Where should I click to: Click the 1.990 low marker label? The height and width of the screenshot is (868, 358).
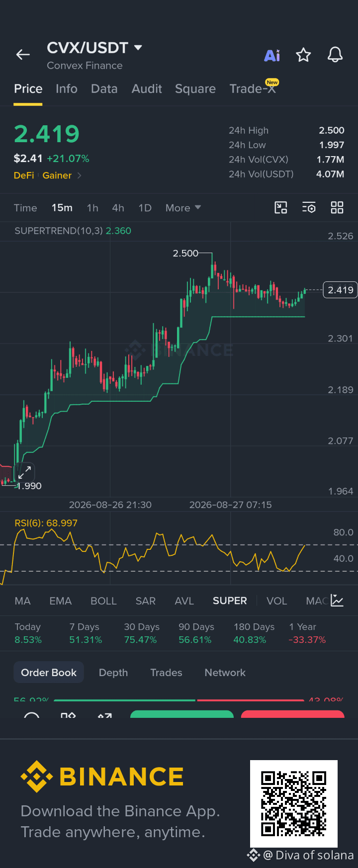click(30, 486)
